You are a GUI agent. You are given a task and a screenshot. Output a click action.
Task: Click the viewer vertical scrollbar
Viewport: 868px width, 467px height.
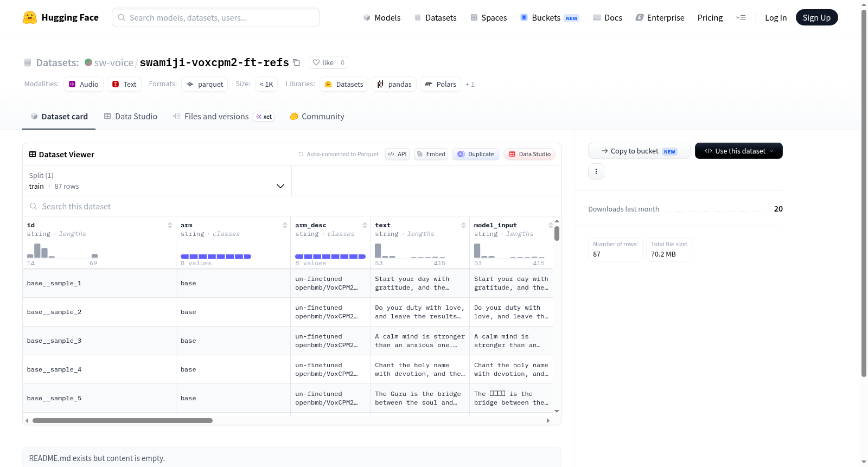557,233
